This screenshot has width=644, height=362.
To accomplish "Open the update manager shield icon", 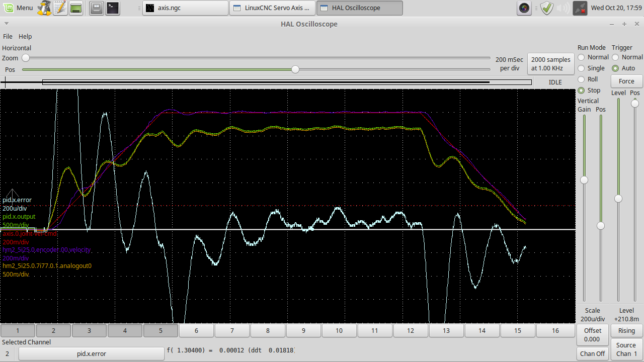I will click(x=547, y=8).
